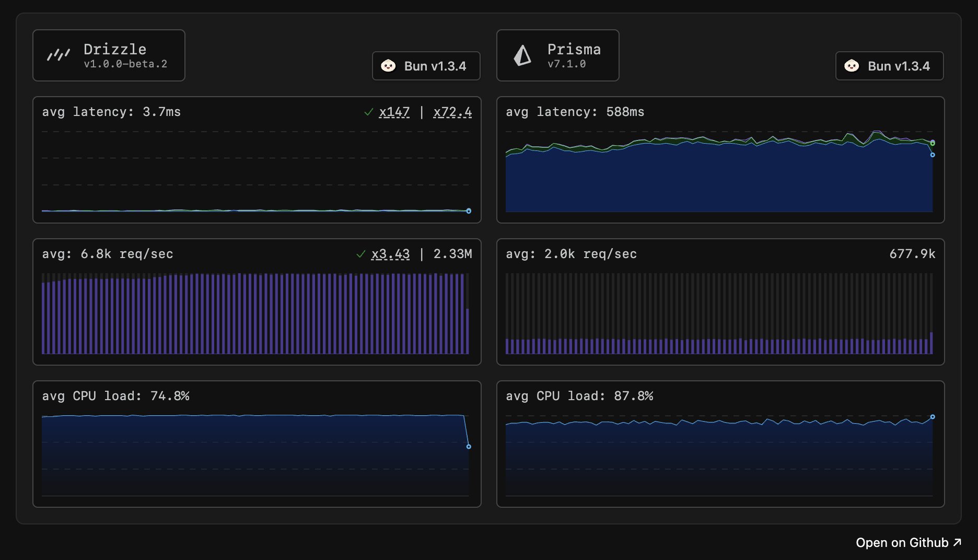
Task: Click the x147 latency multiplier
Action: pos(394,112)
